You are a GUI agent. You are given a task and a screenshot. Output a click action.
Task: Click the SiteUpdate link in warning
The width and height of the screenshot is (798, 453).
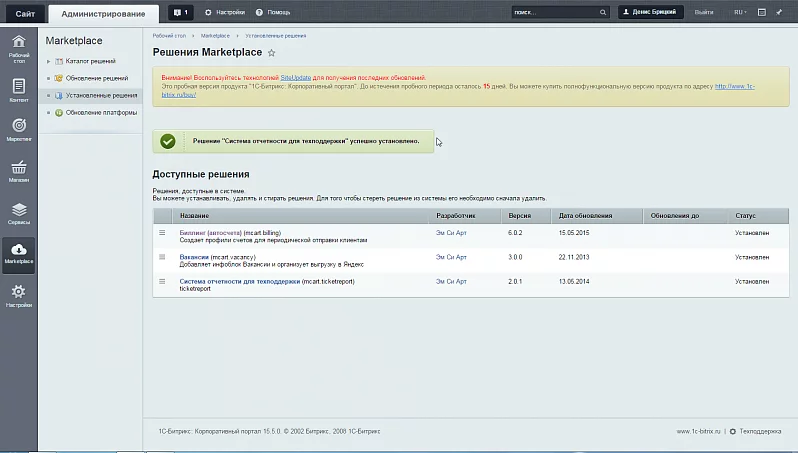(x=295, y=77)
